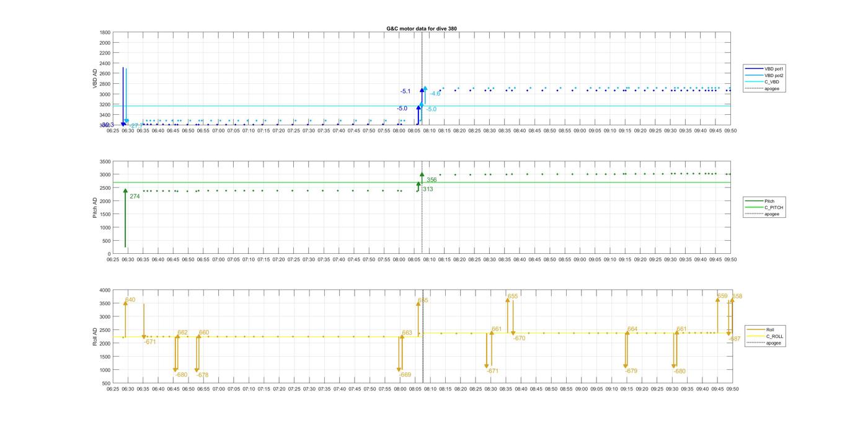This screenshot has height=430, width=868.
Task: Click the '-27.7' annotation in VBD plot
Action: [x=136, y=126]
